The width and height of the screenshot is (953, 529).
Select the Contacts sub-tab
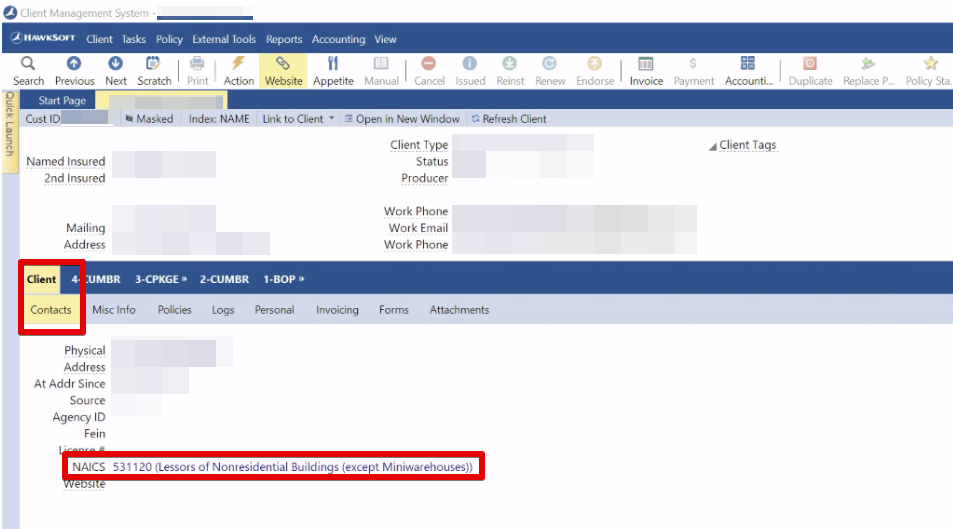tap(51, 309)
